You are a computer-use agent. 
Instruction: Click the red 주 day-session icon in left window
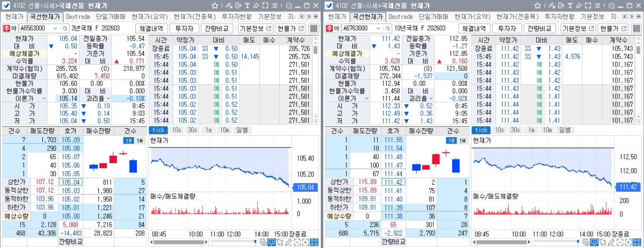point(6,28)
